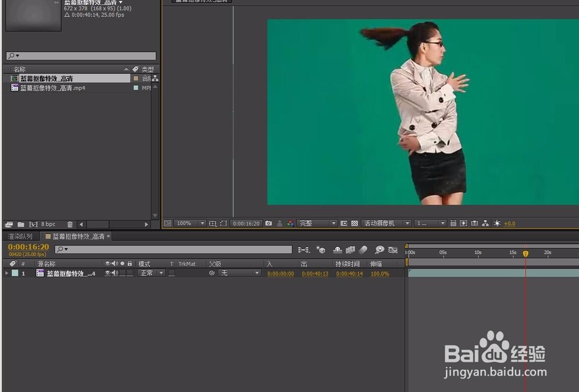Click the auto-keyframe icon in timeline toolbar
Image resolution: width=579 pixels, height=392 pixels.
click(x=393, y=250)
